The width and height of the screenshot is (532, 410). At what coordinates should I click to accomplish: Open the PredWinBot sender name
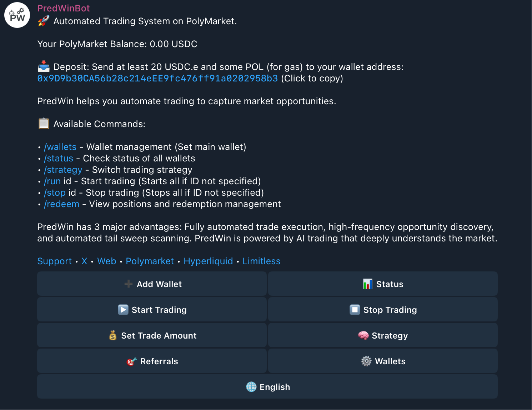point(64,8)
